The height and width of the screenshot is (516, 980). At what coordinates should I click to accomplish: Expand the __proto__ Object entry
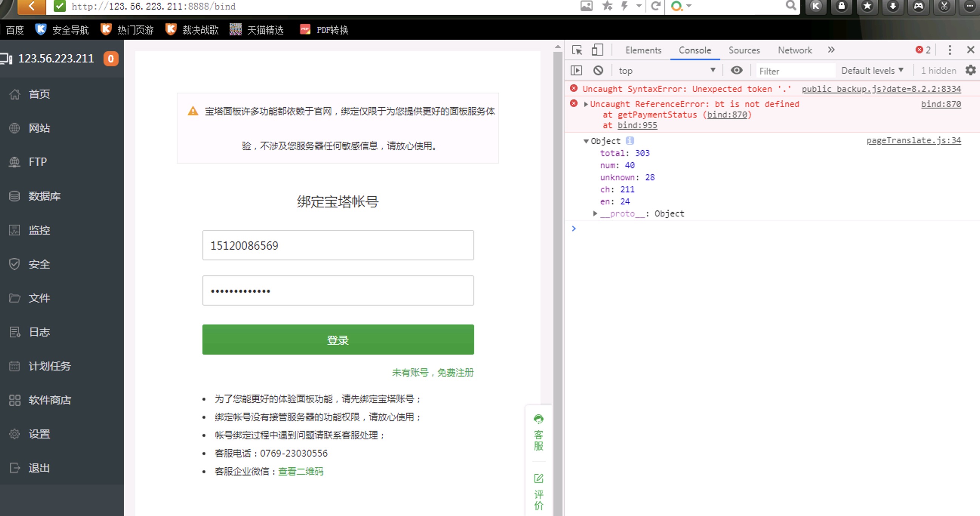(x=595, y=213)
